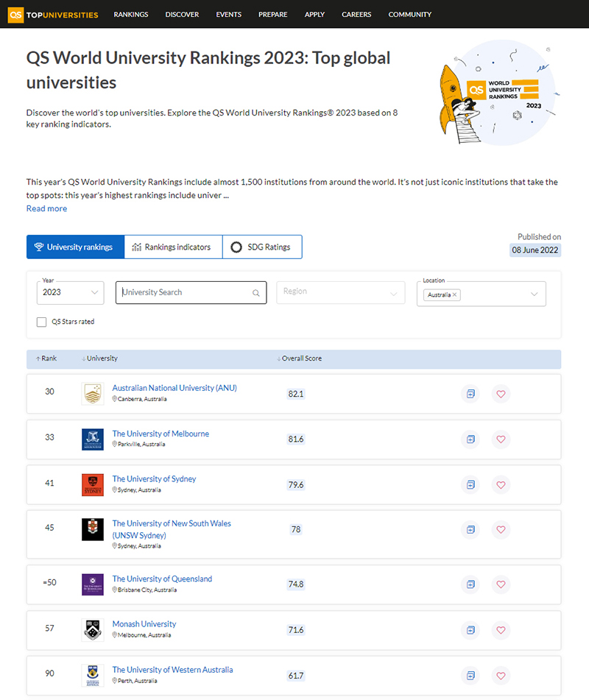The width and height of the screenshot is (589, 700).
Task: Open The University of Queensland page
Action: [162, 579]
